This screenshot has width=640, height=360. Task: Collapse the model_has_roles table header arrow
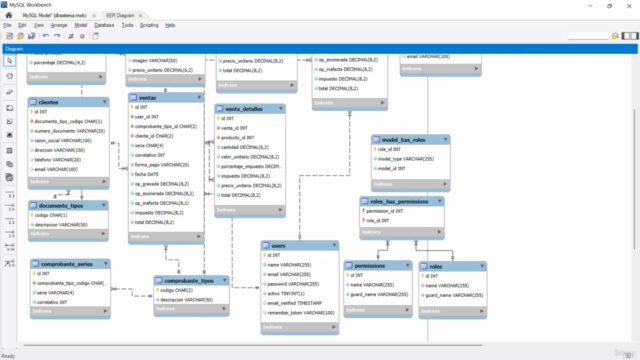pyautogui.click(x=445, y=140)
